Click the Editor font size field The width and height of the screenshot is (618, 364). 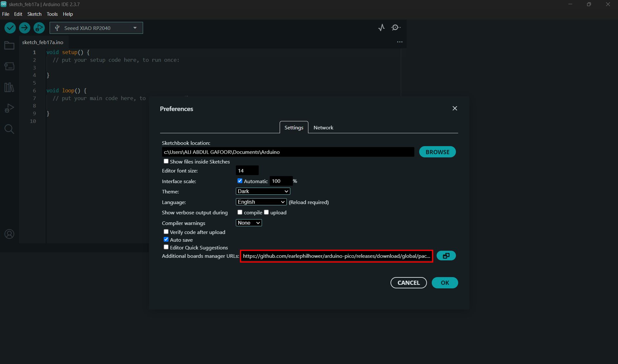(x=247, y=171)
